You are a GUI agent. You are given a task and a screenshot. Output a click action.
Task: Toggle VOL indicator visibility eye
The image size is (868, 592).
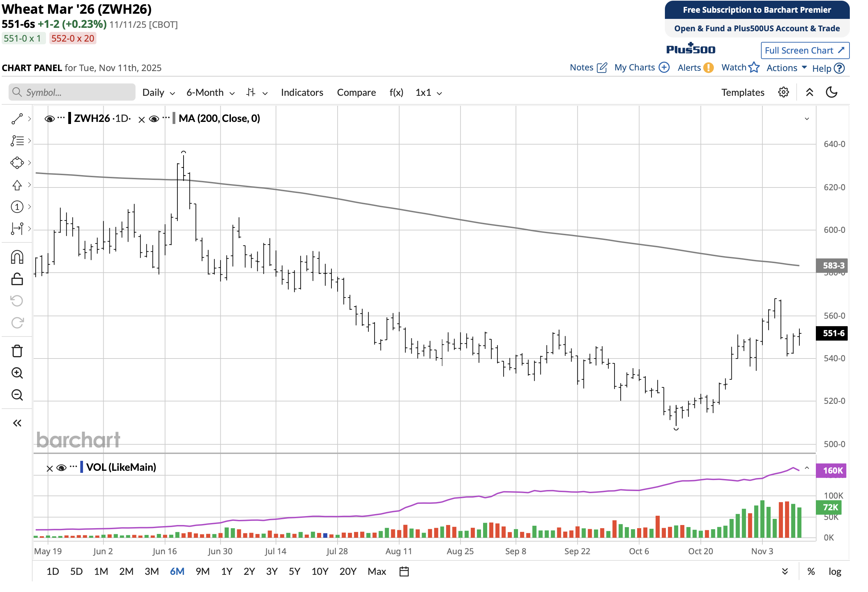[x=61, y=468]
